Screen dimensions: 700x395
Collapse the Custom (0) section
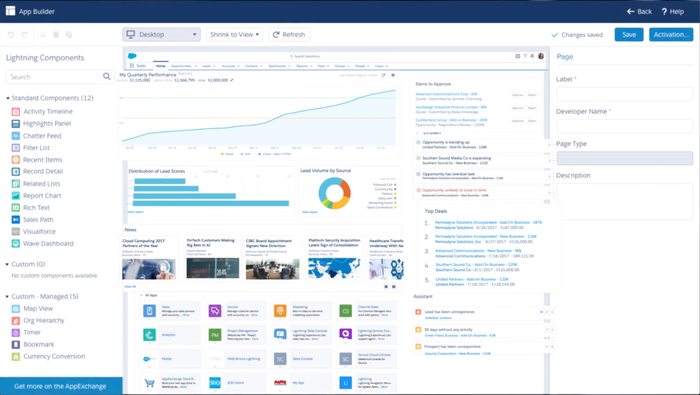pos(8,264)
